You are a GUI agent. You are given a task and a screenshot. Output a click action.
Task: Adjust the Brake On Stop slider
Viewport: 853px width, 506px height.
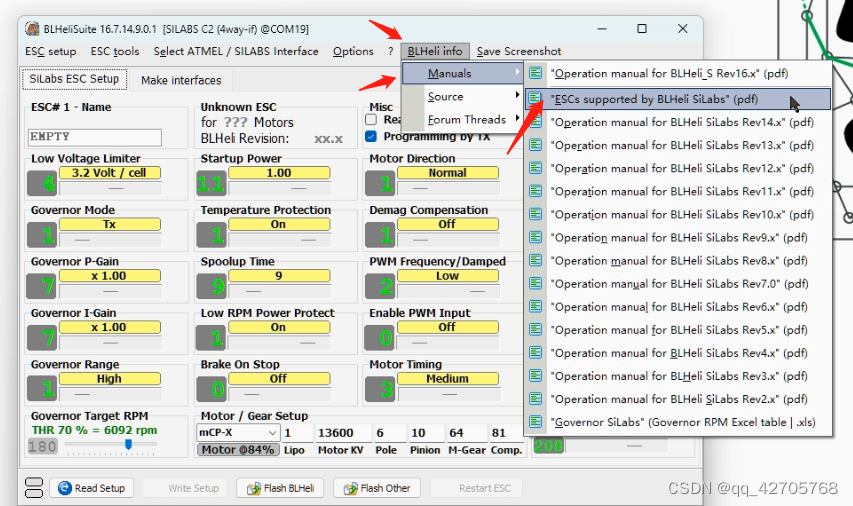pyautogui.click(x=280, y=394)
